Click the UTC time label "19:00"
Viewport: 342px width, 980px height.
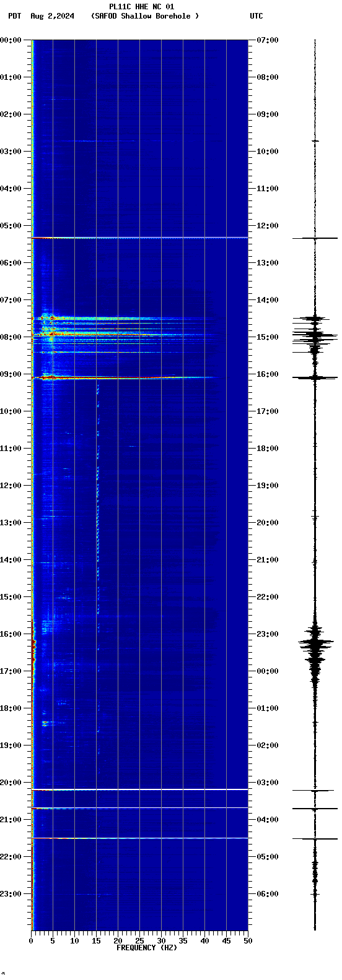pos(268,486)
